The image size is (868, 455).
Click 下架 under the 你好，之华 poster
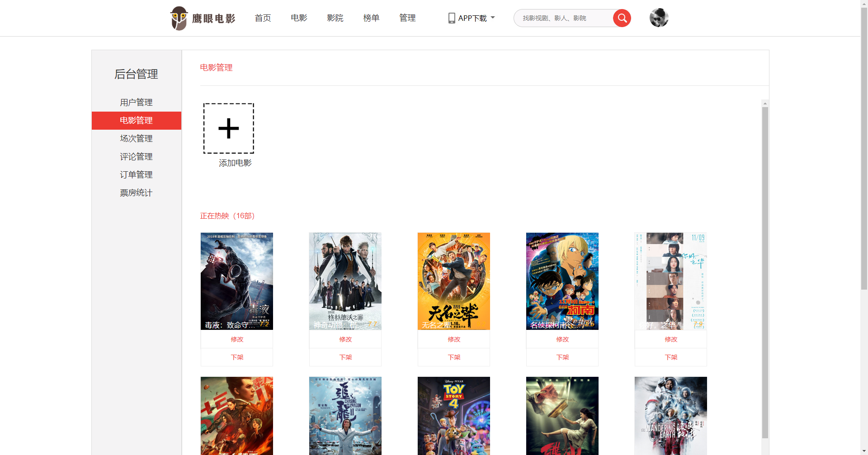click(671, 357)
